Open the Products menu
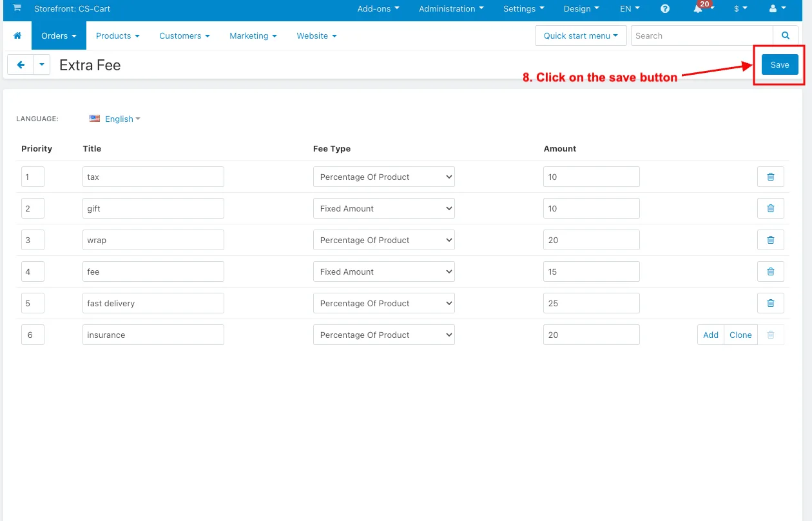812x521 pixels. coord(118,35)
